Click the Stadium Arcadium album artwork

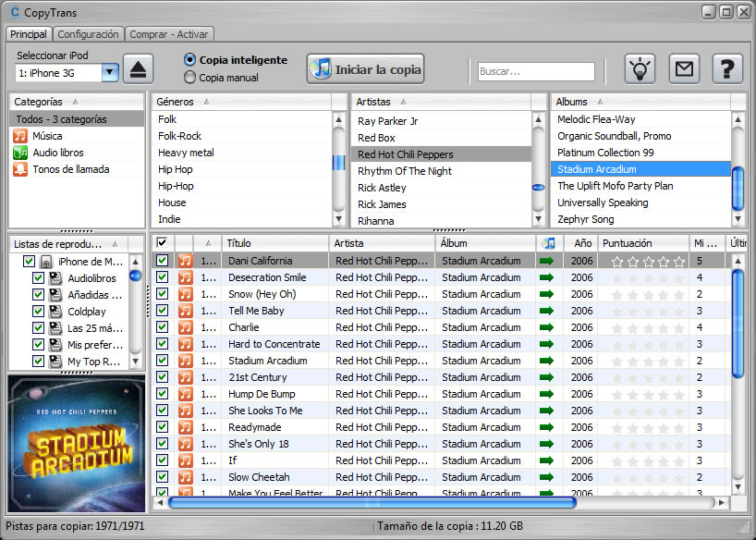click(x=77, y=444)
